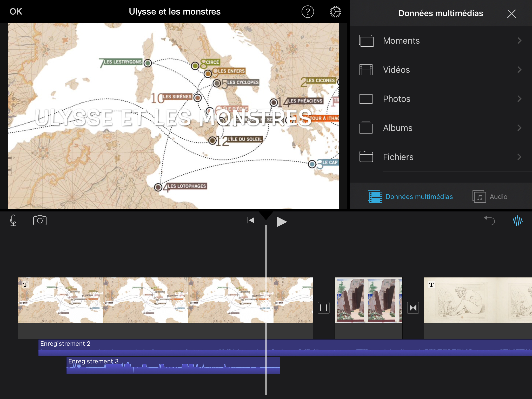The height and width of the screenshot is (399, 532).
Task: Click the Fichiers folder icon
Action: [x=366, y=156]
